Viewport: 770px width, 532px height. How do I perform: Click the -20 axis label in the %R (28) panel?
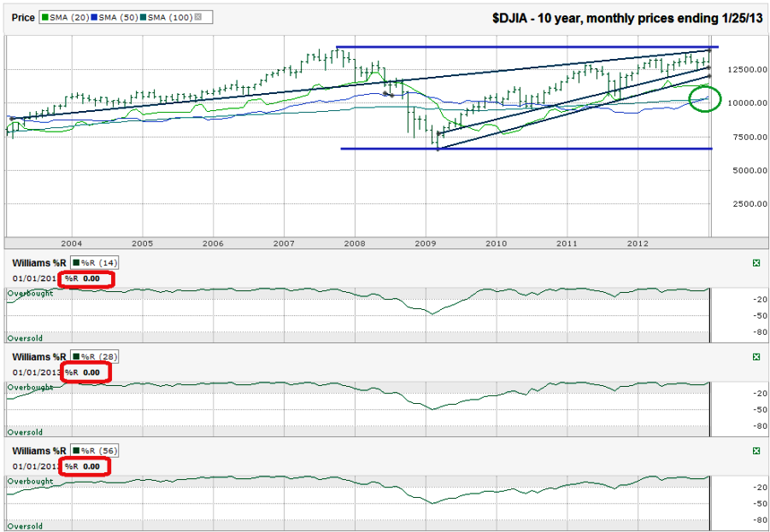[761, 393]
